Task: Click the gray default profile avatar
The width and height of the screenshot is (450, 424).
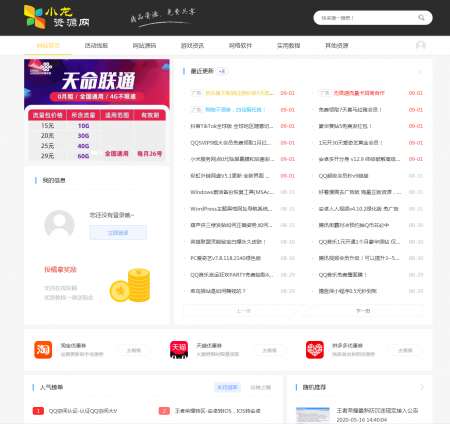Action: (x=59, y=224)
